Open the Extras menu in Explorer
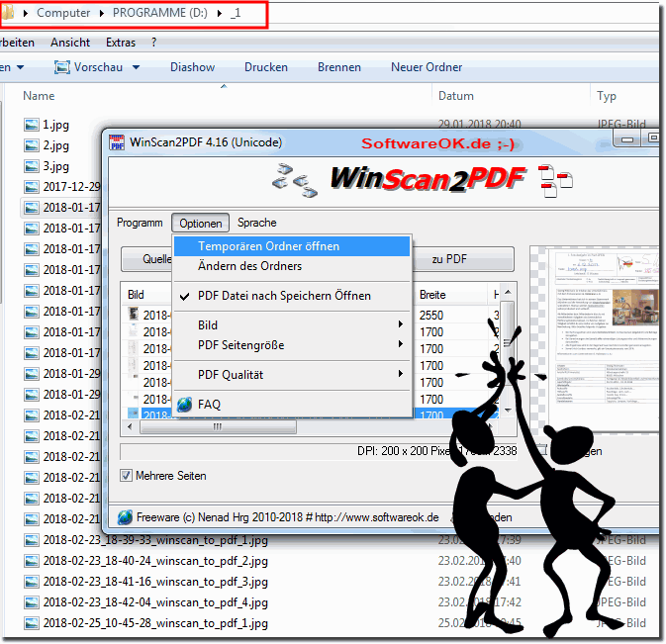666x644 pixels. click(121, 43)
